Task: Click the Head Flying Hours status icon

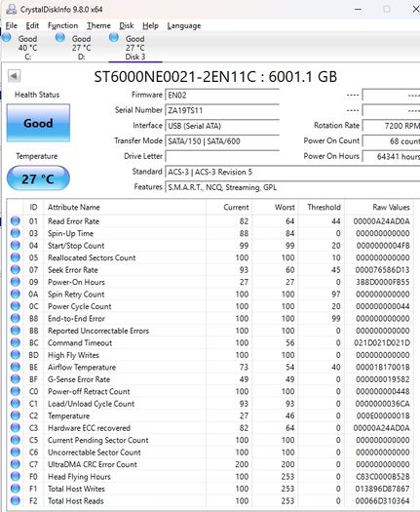Action: tap(15, 476)
